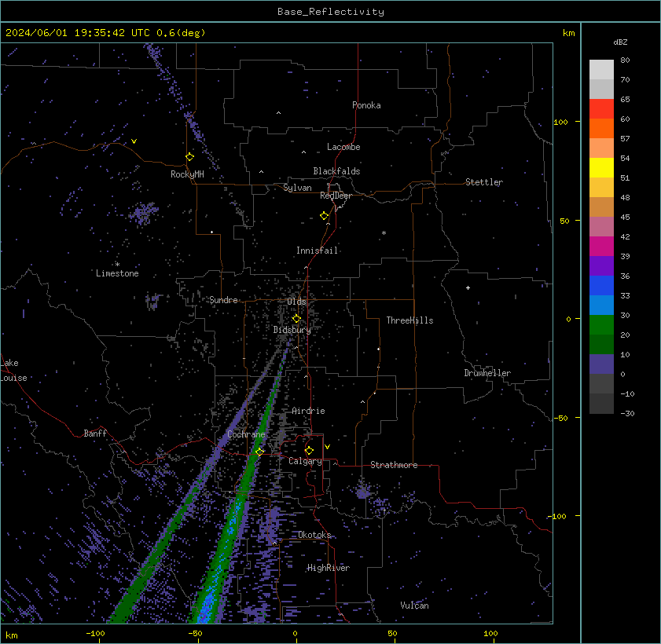Viewport: 661px width, 644px height.
Task: Click the Ponoka city label
Action: [366, 105]
